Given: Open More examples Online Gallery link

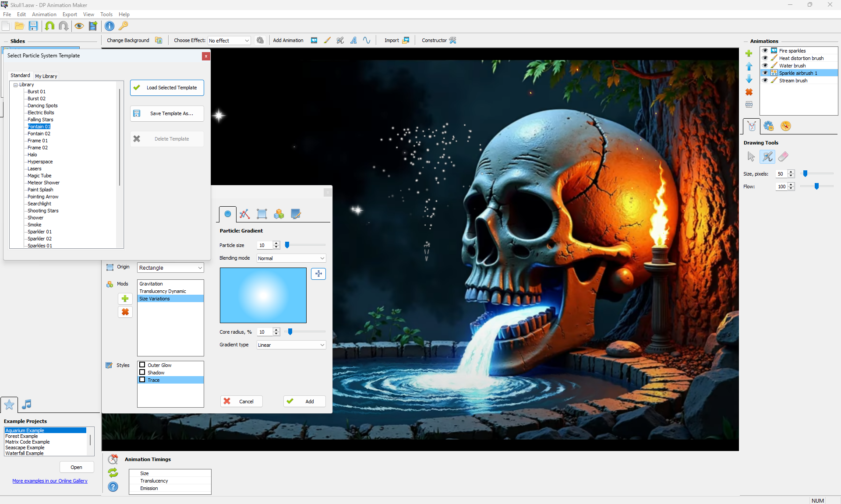Looking at the screenshot, I should tap(50, 481).
